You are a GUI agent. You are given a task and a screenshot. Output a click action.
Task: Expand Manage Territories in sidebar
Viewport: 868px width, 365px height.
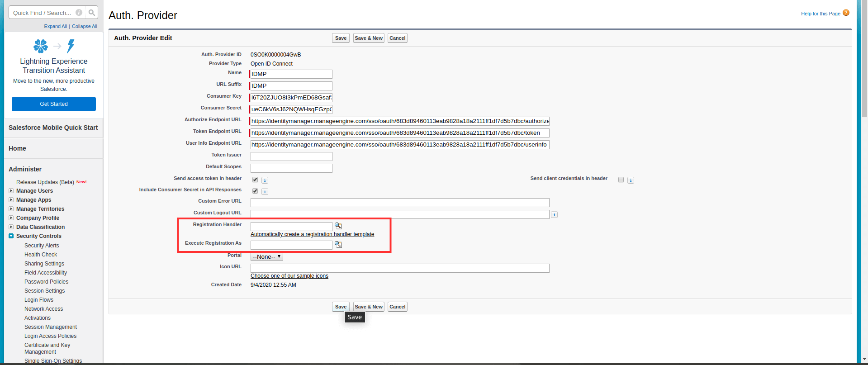tap(11, 209)
